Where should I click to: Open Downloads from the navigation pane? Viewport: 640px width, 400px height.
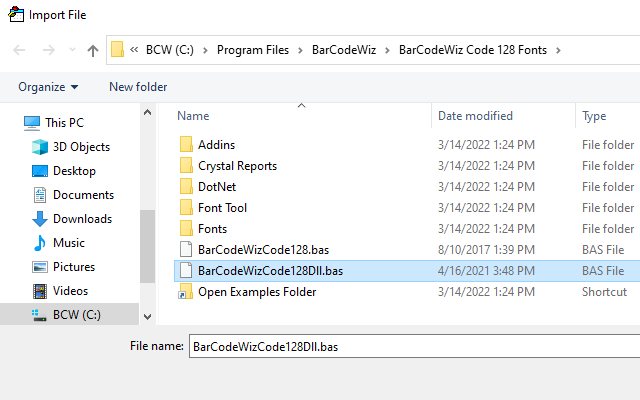[82, 219]
